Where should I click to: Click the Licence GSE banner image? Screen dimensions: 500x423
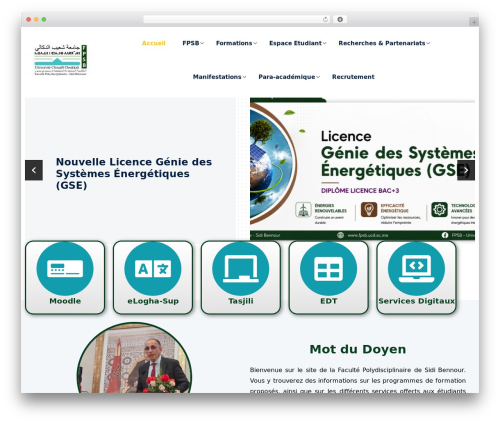click(x=362, y=169)
